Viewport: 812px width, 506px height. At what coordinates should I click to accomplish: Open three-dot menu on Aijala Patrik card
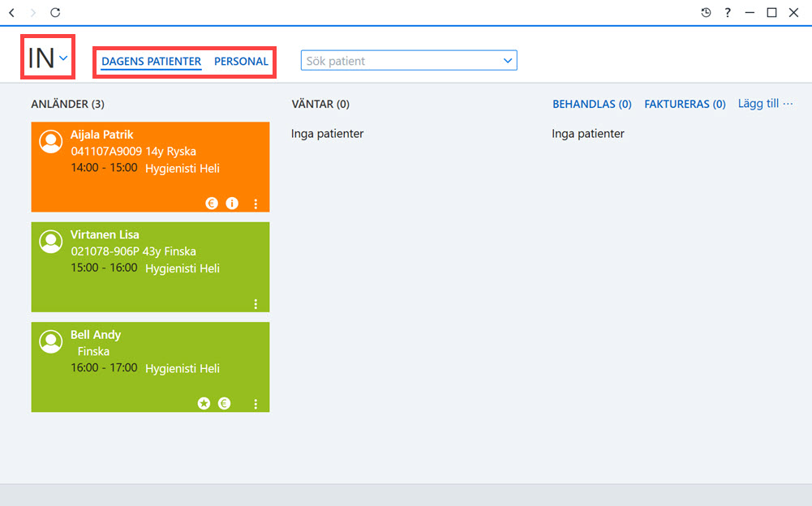(x=256, y=204)
